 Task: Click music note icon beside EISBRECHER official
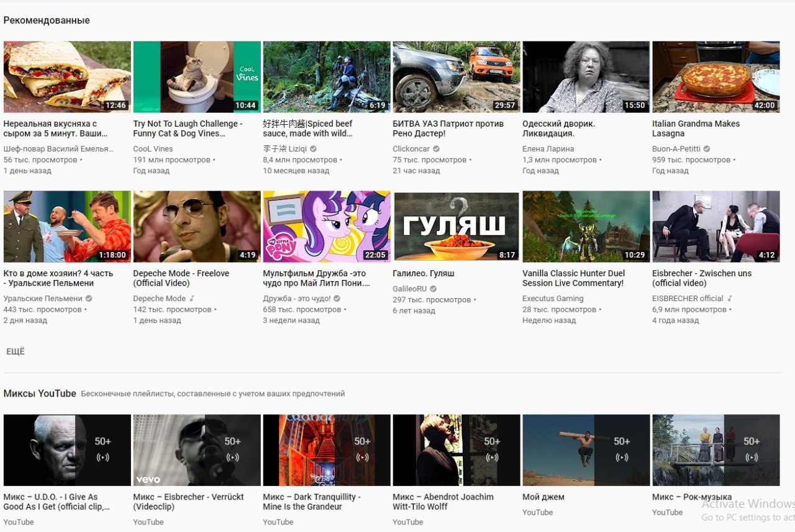[x=730, y=299]
